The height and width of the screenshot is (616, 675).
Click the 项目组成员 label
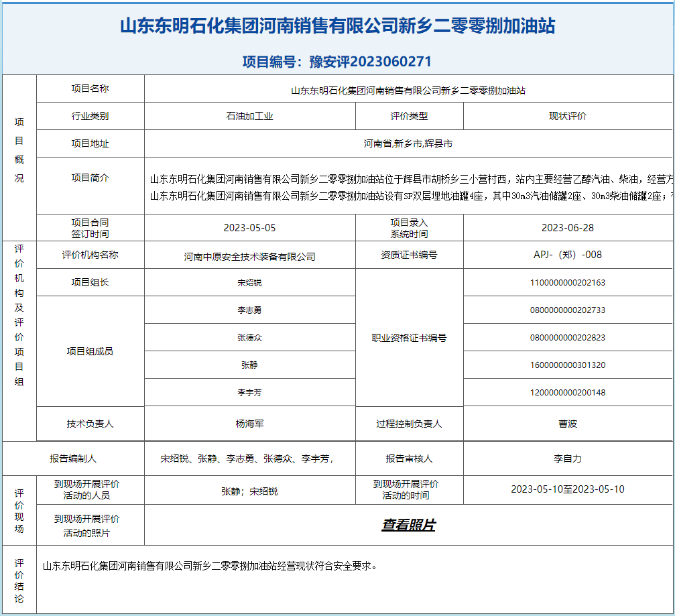point(90,351)
